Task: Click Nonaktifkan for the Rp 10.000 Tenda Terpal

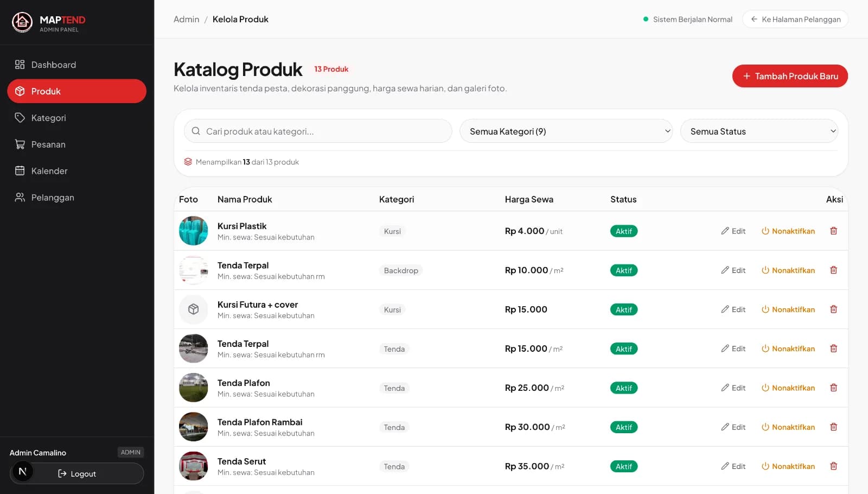Action: pos(788,270)
